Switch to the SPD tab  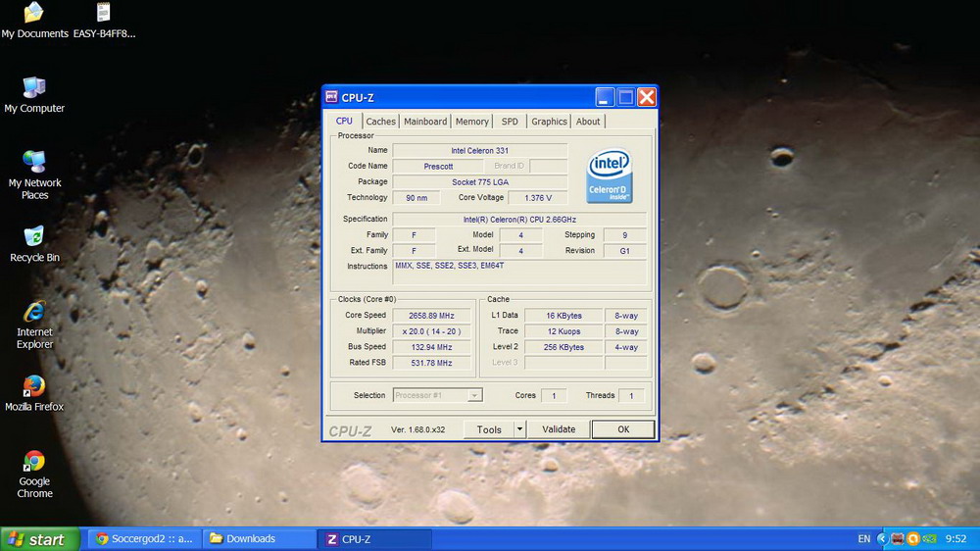point(510,122)
